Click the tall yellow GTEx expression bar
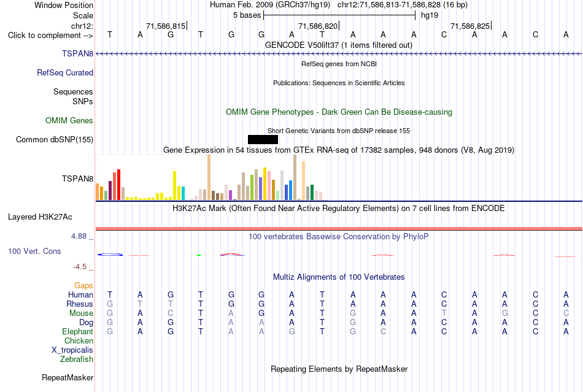 click(174, 185)
